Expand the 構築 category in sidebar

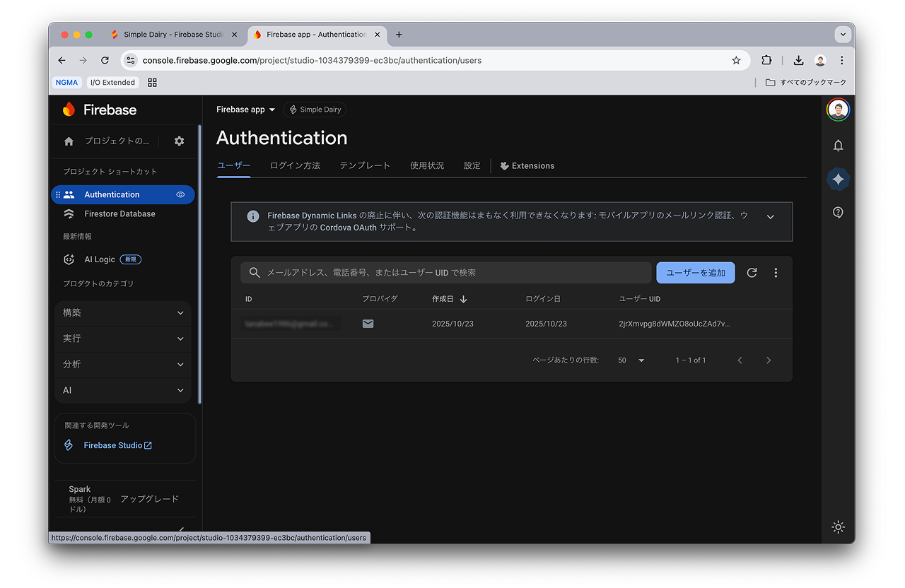pyautogui.click(x=122, y=312)
